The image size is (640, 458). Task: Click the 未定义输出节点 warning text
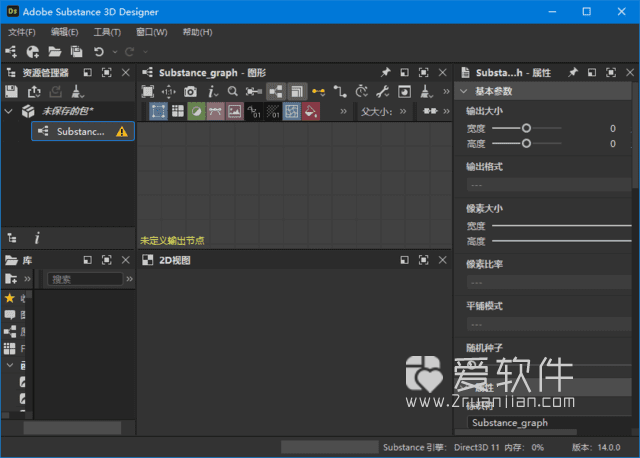coord(172,240)
